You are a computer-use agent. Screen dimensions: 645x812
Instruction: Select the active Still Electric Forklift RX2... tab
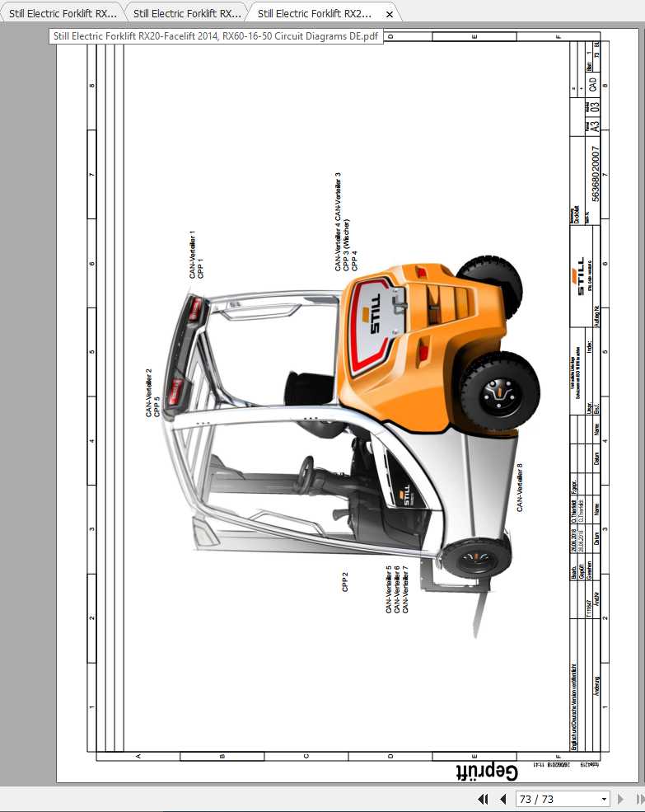point(315,13)
